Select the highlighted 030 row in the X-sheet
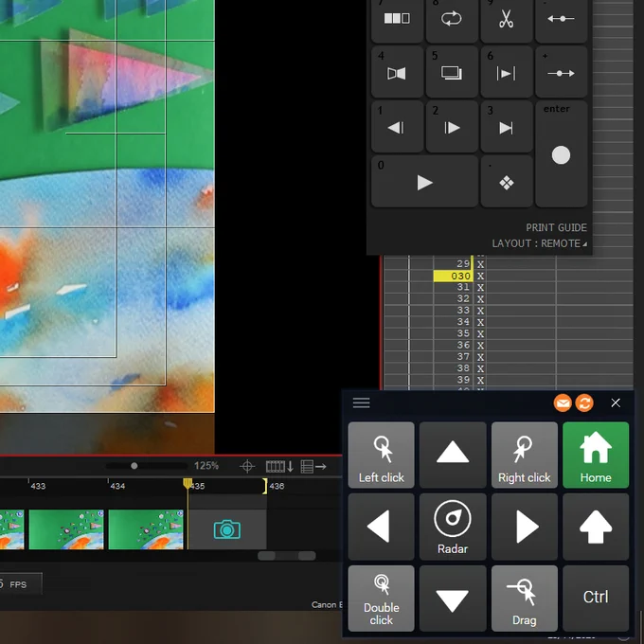The image size is (644, 644). (453, 276)
